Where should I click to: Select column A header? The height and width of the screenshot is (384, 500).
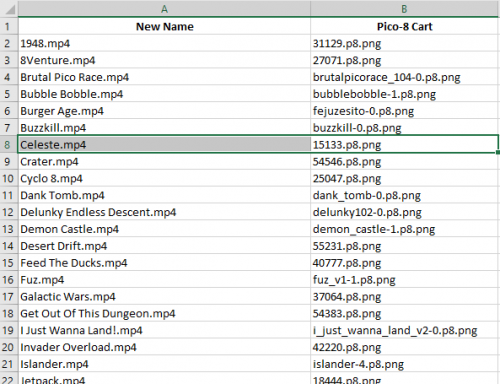tap(164, 9)
